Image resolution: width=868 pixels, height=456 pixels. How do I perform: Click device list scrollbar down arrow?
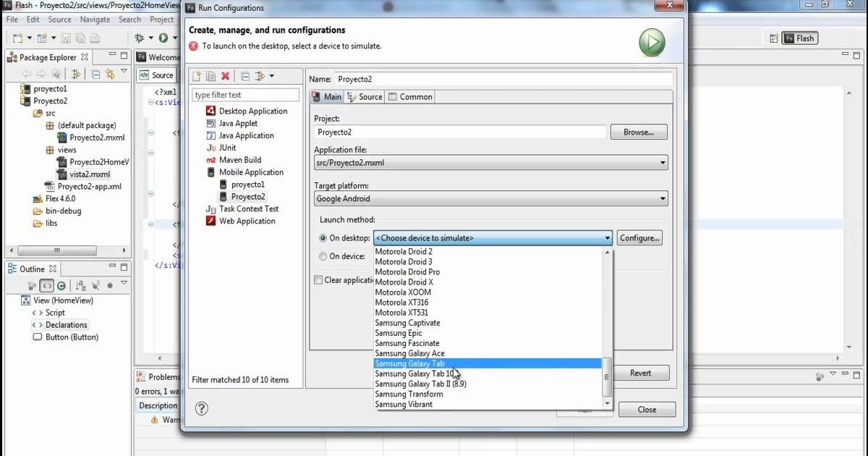[608, 403]
